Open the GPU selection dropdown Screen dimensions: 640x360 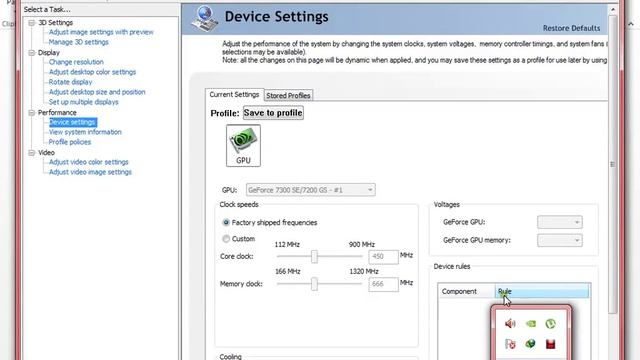(311, 190)
